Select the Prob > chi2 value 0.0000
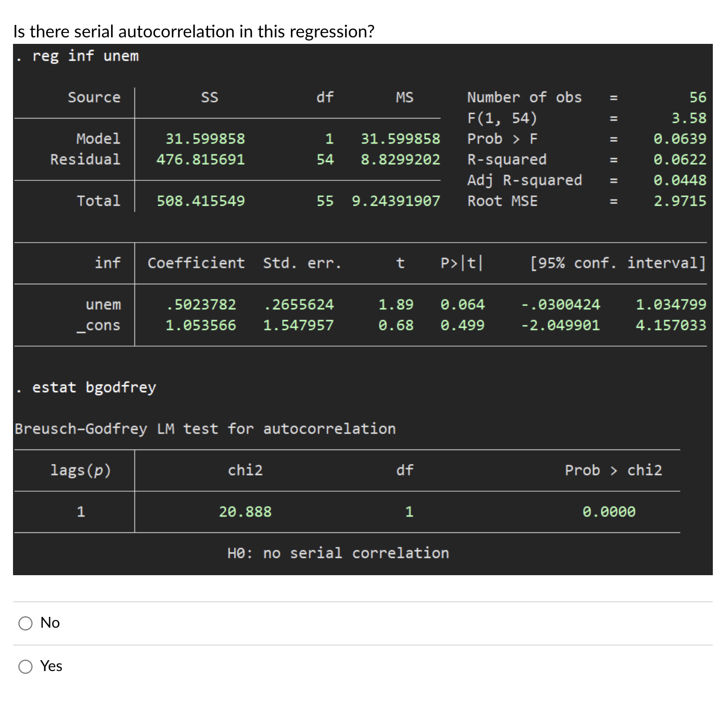 click(610, 511)
